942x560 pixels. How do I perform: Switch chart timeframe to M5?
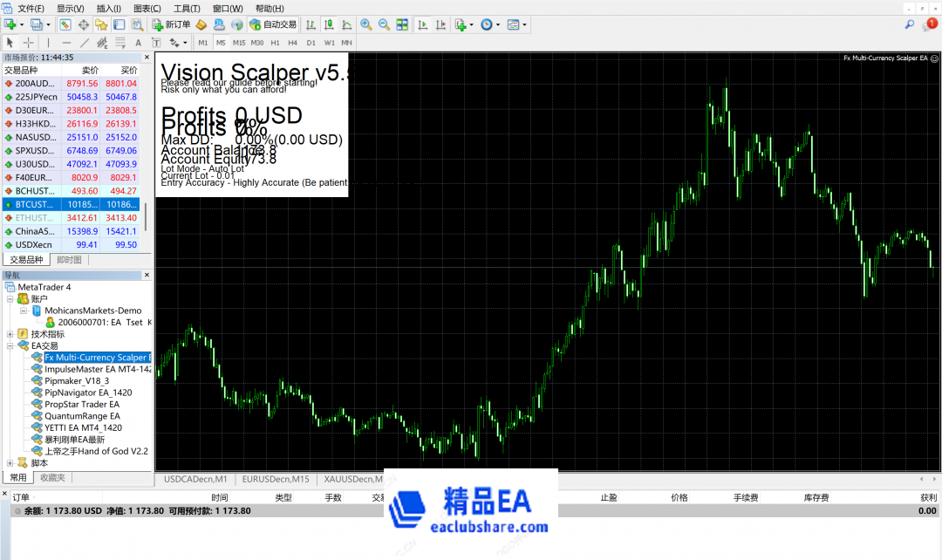(221, 42)
